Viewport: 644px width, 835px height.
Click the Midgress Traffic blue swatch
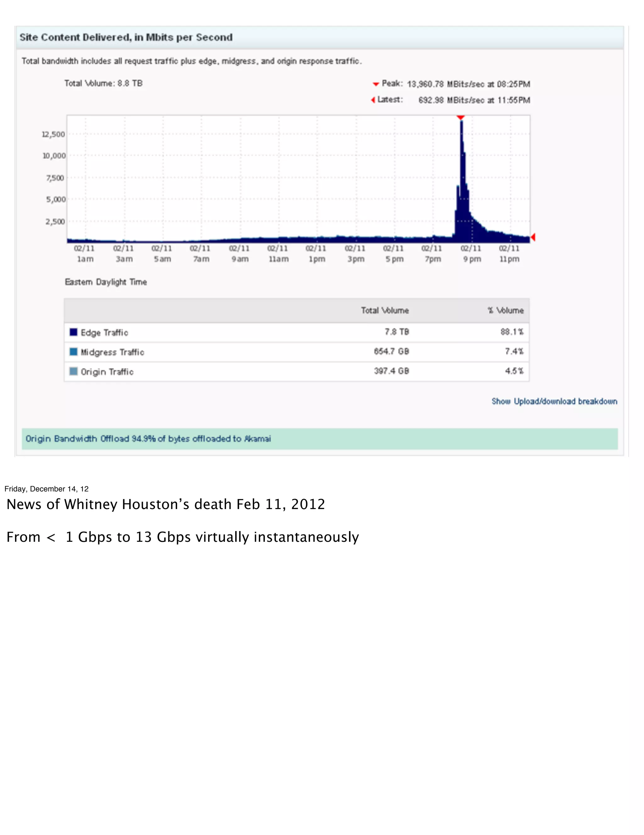tap(73, 351)
